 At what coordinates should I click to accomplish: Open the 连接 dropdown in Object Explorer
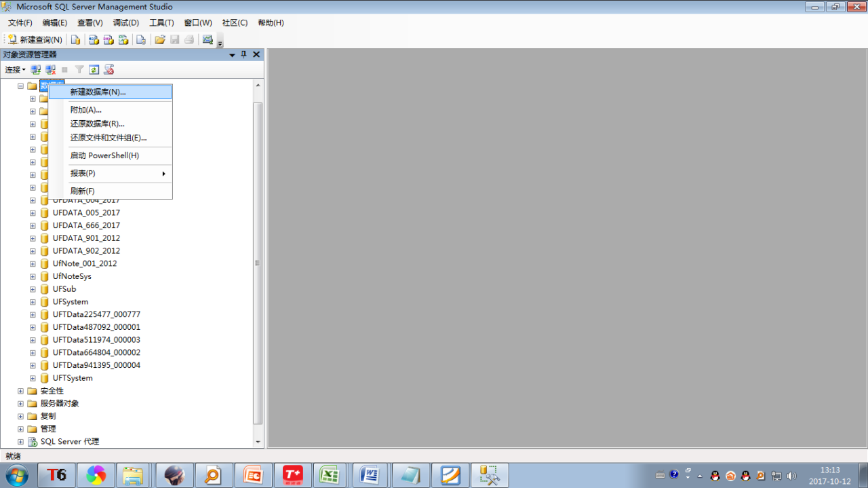(15, 70)
